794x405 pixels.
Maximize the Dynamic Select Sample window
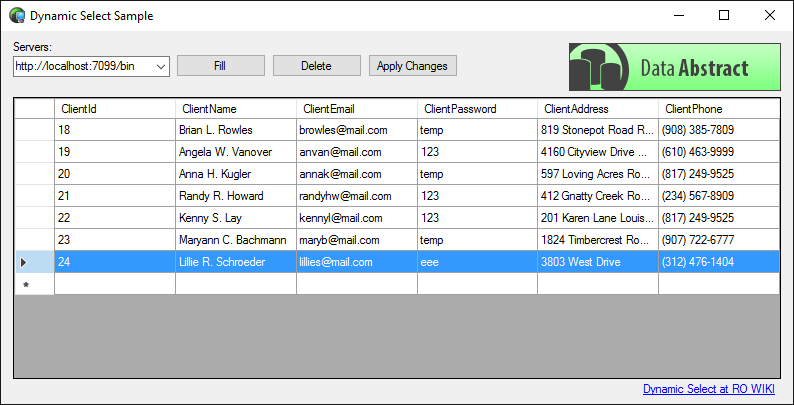pyautogui.click(x=723, y=16)
